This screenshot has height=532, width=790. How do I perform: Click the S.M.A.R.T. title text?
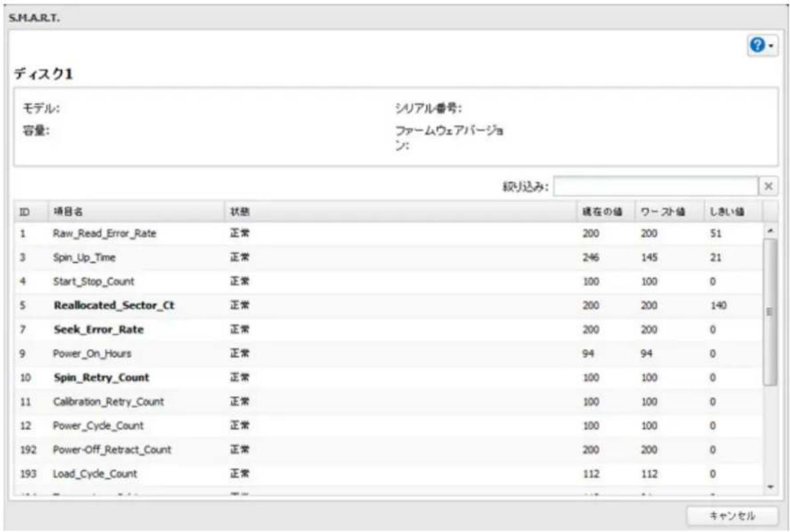click(34, 17)
